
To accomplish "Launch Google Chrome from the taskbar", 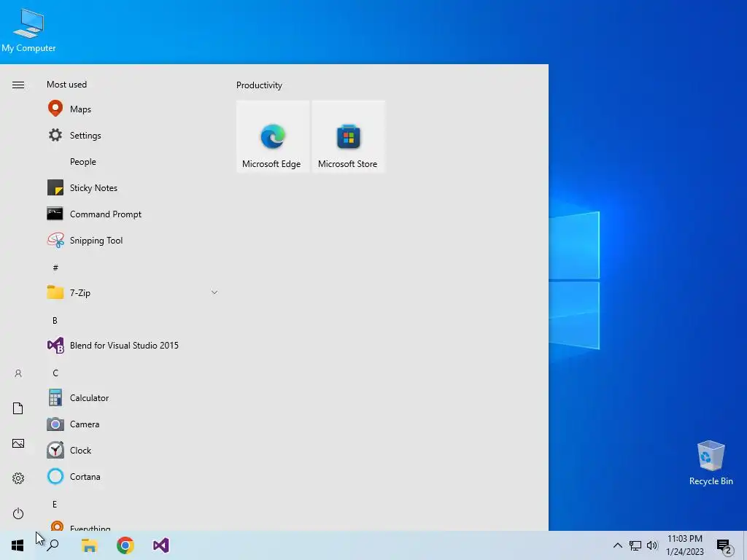I will 125,545.
